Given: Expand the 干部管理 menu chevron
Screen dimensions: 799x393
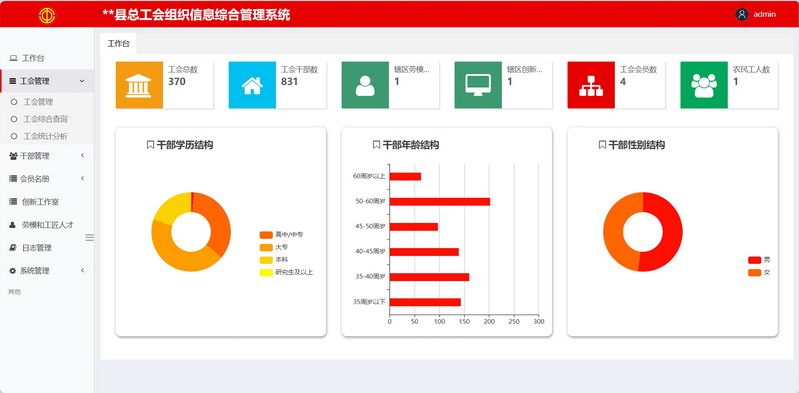Looking at the screenshot, I should point(82,155).
